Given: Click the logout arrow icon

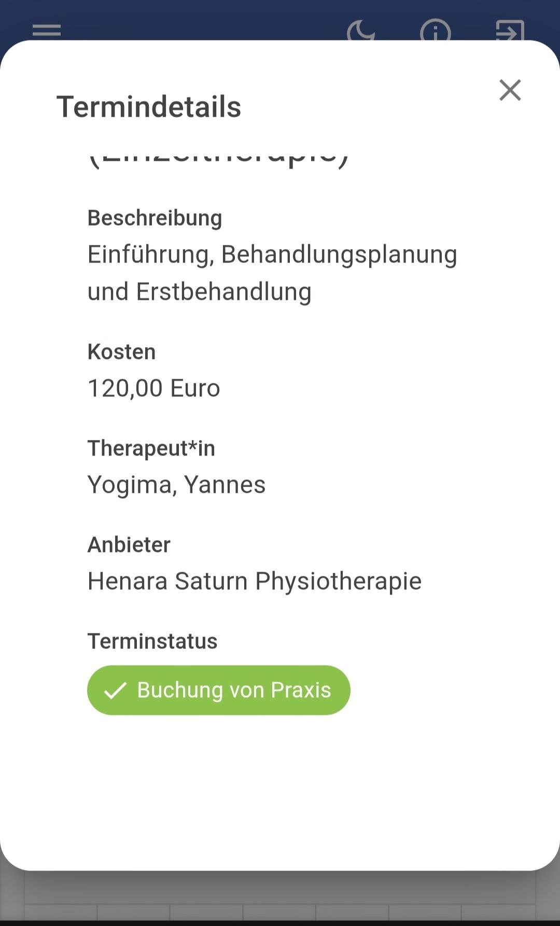Looking at the screenshot, I should coord(510,31).
